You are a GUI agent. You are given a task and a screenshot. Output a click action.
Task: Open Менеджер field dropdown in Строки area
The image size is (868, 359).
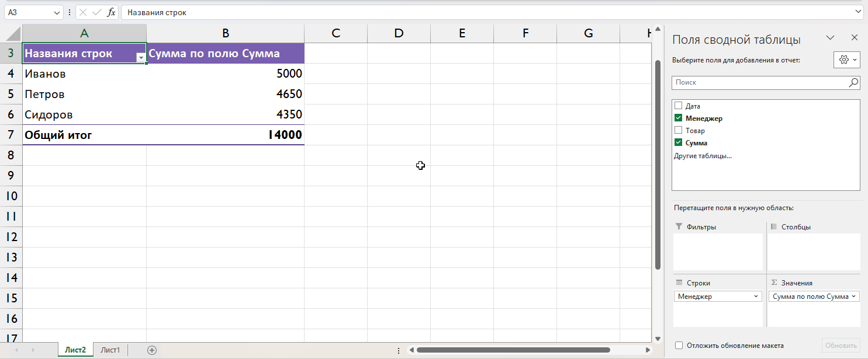pyautogui.click(x=756, y=297)
